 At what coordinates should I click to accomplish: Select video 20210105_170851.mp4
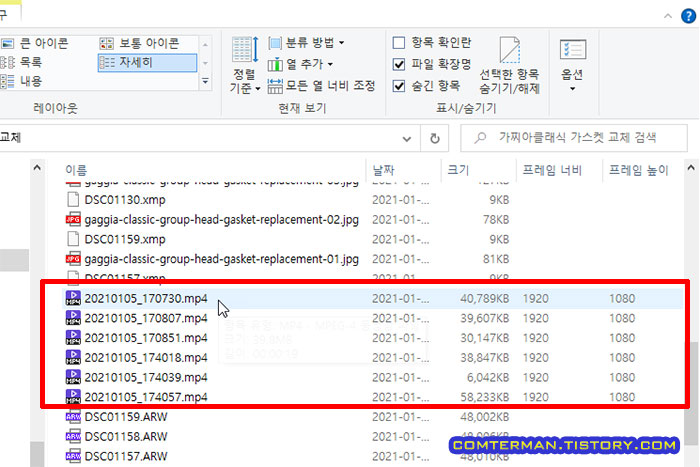[146, 338]
